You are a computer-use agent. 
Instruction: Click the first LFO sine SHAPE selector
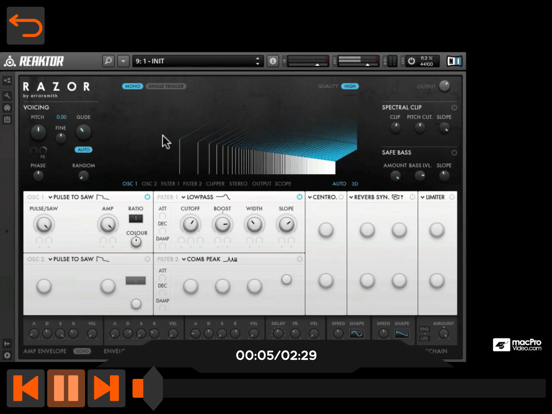(356, 333)
